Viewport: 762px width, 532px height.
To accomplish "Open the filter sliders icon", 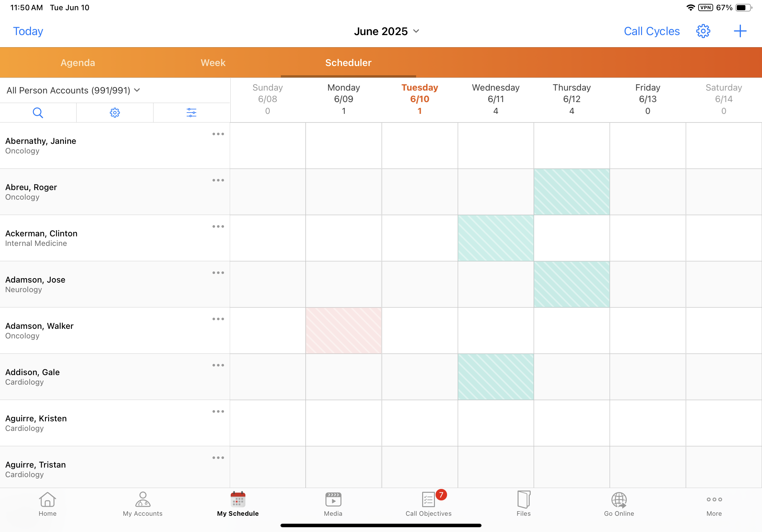I will 191,113.
